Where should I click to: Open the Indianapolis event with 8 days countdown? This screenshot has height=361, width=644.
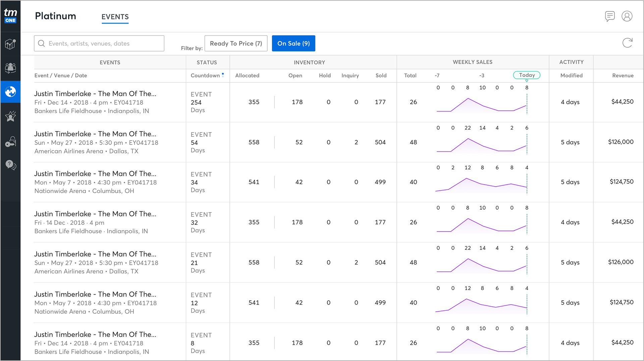[x=95, y=335]
